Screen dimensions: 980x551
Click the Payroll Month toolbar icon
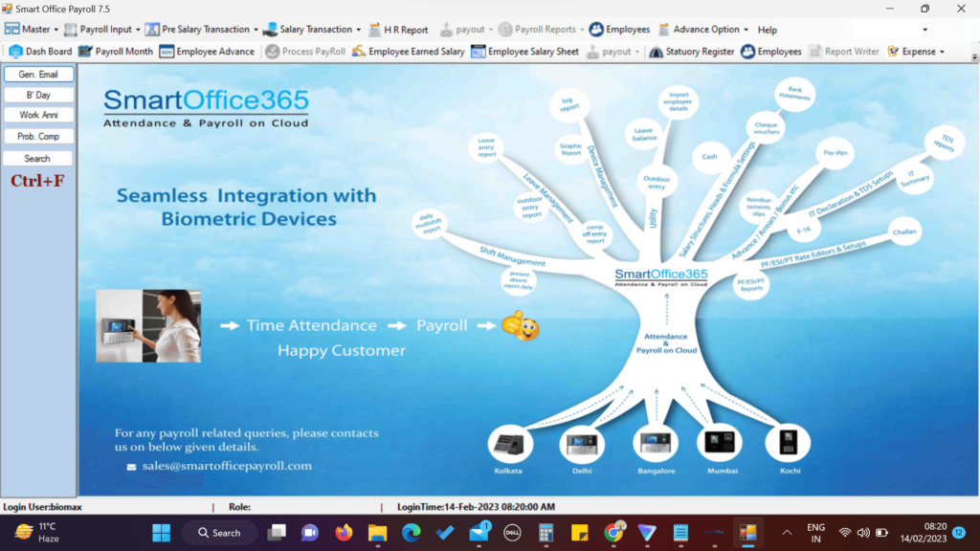115,52
